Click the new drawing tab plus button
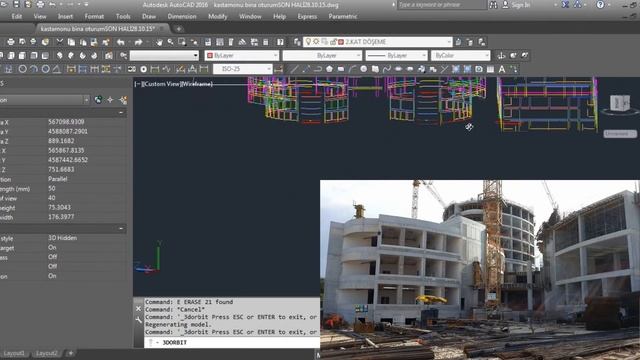640x360 pixels. 178,29
